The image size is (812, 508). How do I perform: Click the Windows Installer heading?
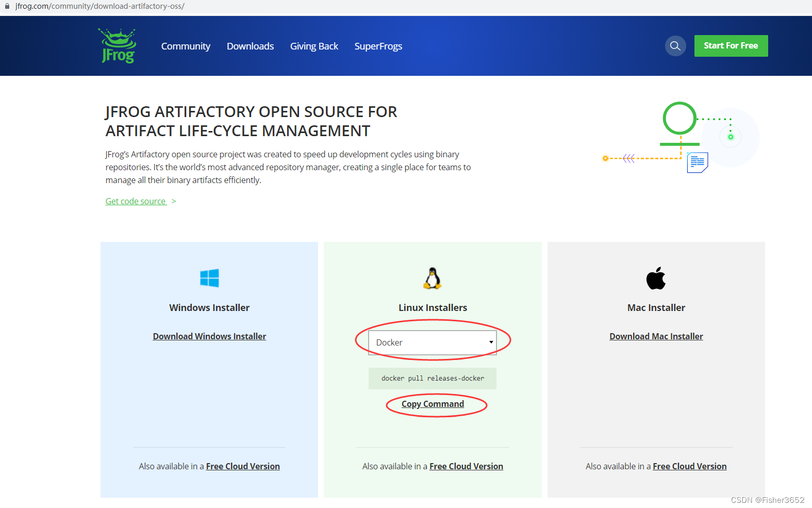coord(209,308)
